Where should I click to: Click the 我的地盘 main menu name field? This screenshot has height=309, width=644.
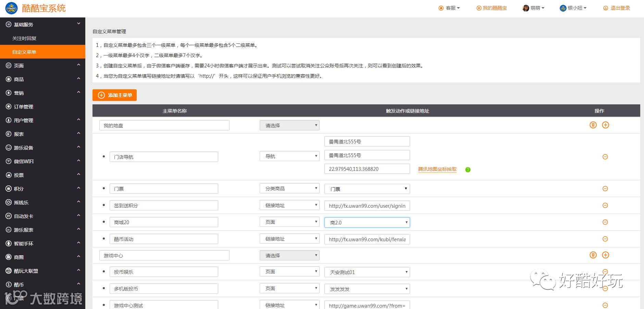164,125
